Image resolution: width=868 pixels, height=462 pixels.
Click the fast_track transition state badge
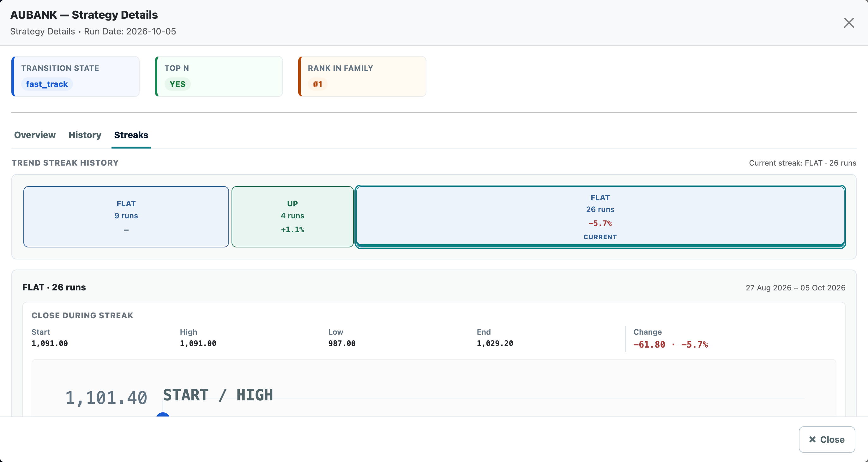pos(47,84)
